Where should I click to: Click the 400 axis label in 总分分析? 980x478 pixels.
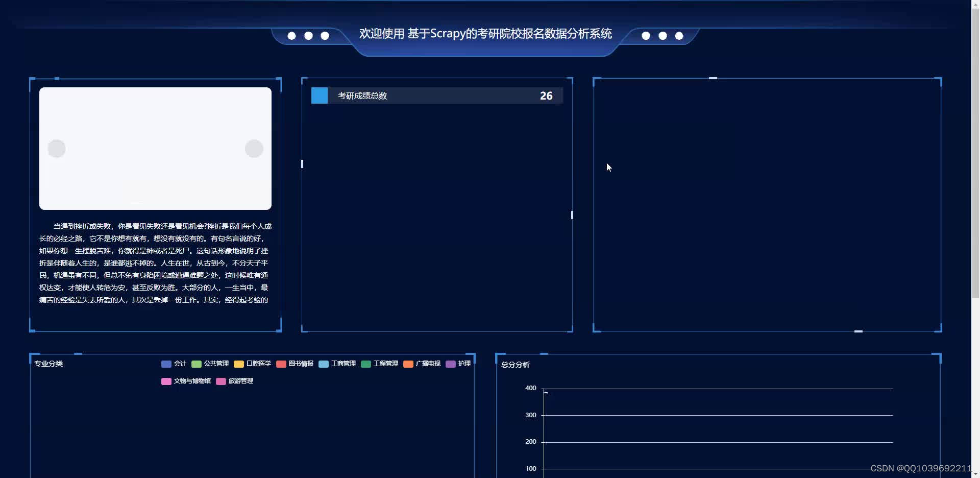[x=531, y=388]
